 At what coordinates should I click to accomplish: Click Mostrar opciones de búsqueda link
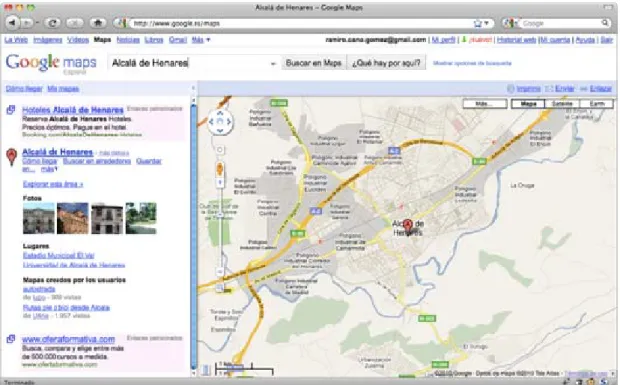coord(472,63)
